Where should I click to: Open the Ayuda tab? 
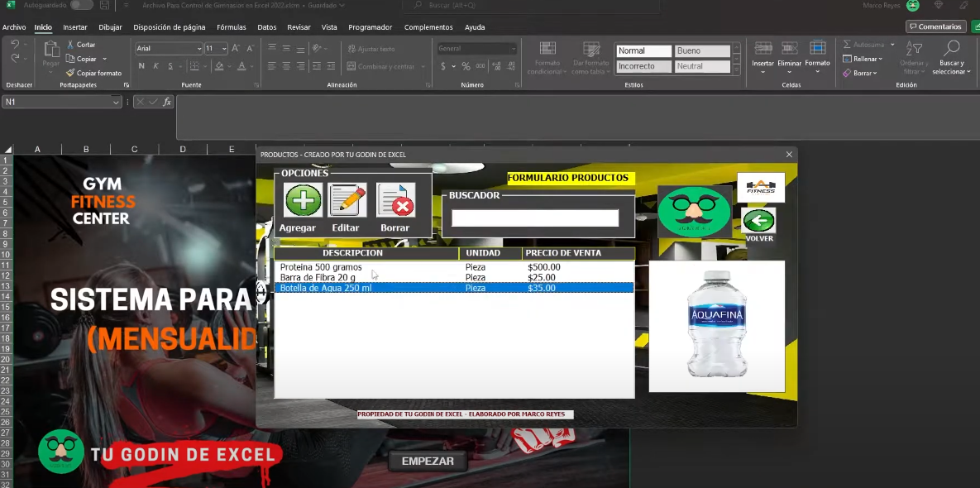(475, 27)
